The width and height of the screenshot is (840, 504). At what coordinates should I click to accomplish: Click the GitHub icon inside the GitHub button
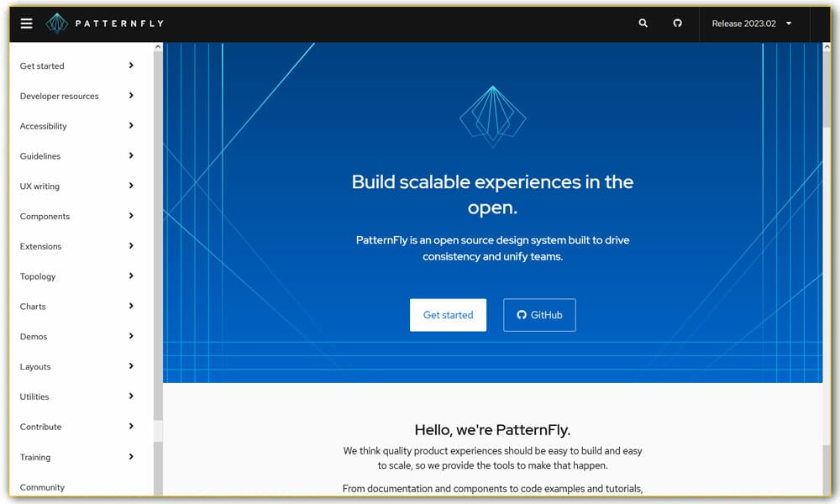tap(522, 315)
